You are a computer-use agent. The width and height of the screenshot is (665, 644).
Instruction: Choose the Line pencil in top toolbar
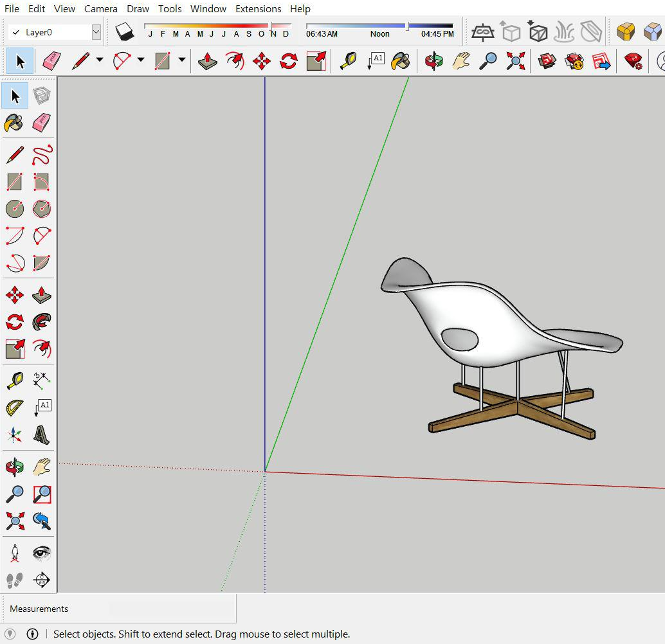click(80, 62)
